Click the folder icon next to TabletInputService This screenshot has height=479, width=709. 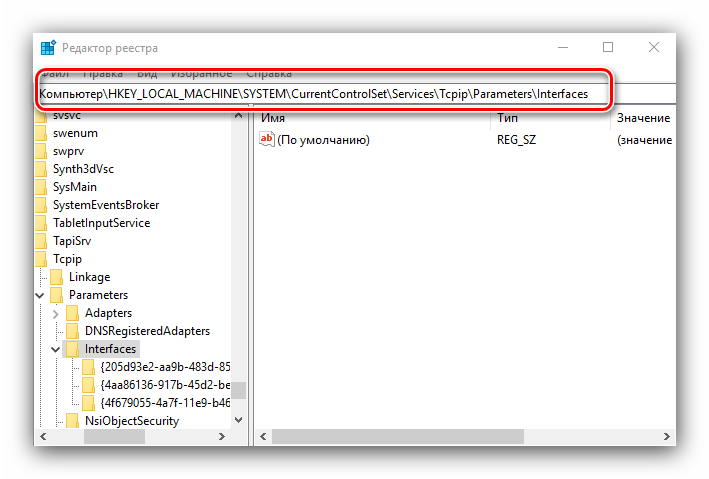[41, 223]
